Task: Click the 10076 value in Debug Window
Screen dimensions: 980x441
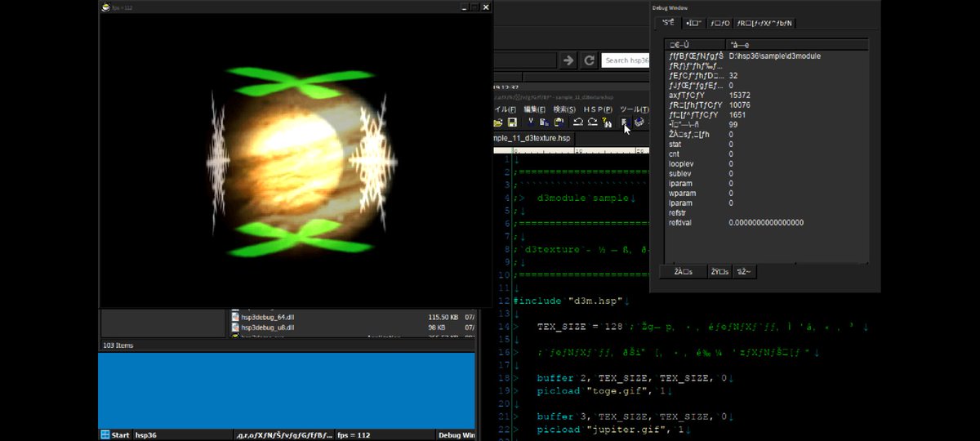Action: coord(740,105)
